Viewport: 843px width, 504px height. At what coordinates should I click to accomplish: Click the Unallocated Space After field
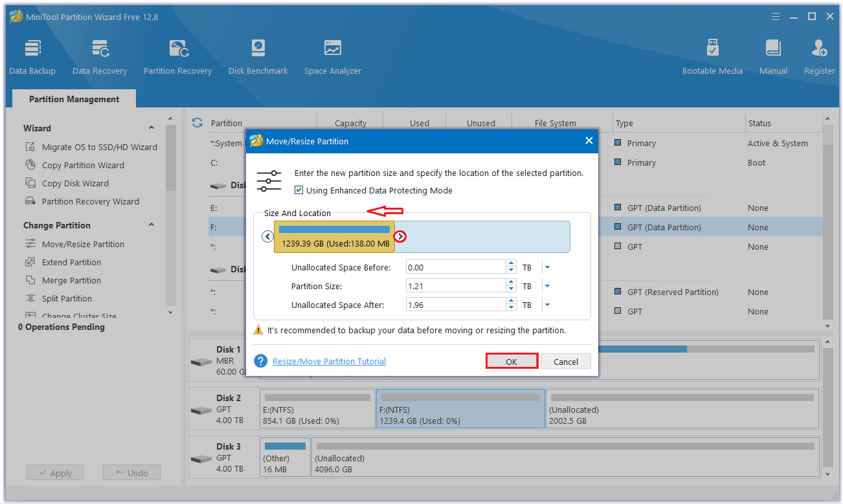coord(456,305)
